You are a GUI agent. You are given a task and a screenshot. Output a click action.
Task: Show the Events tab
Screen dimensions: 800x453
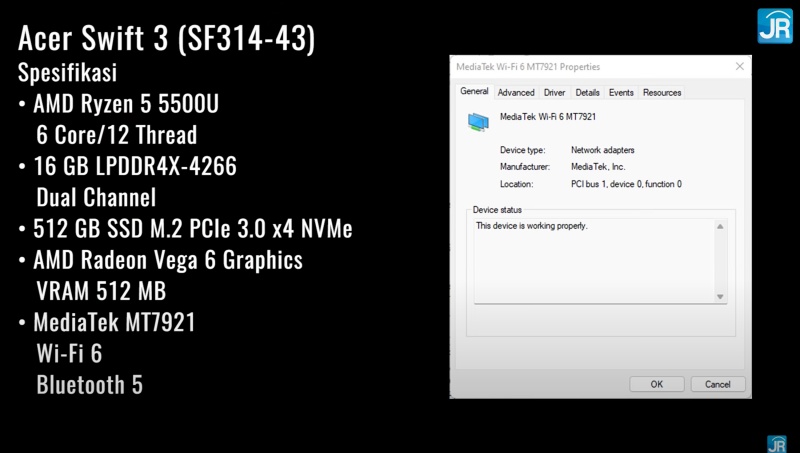click(621, 93)
